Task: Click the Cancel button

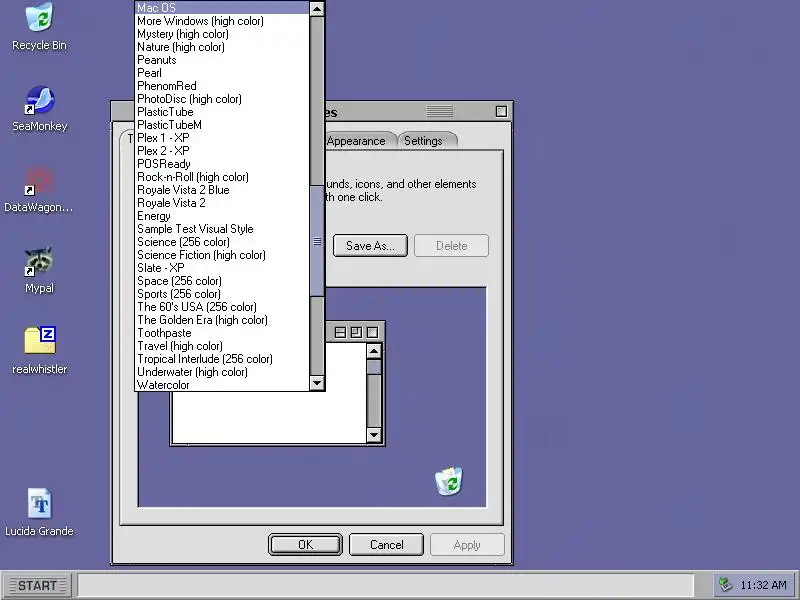Action: coord(386,544)
